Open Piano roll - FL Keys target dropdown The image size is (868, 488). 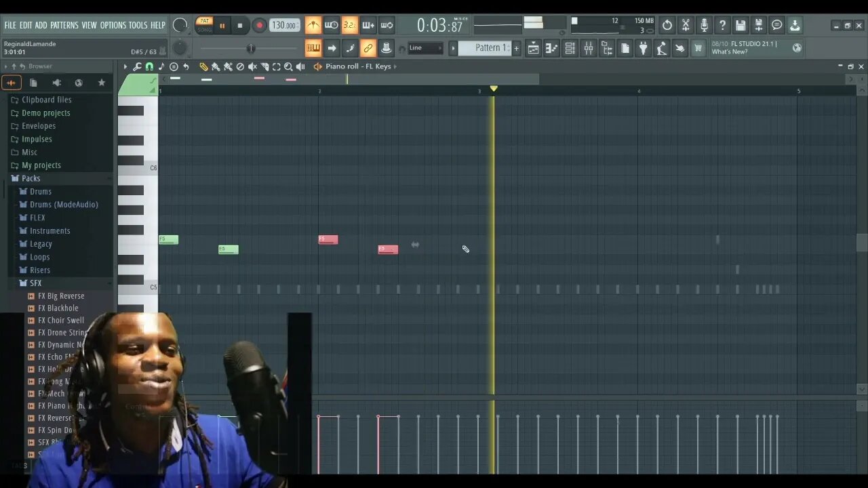tap(361, 66)
